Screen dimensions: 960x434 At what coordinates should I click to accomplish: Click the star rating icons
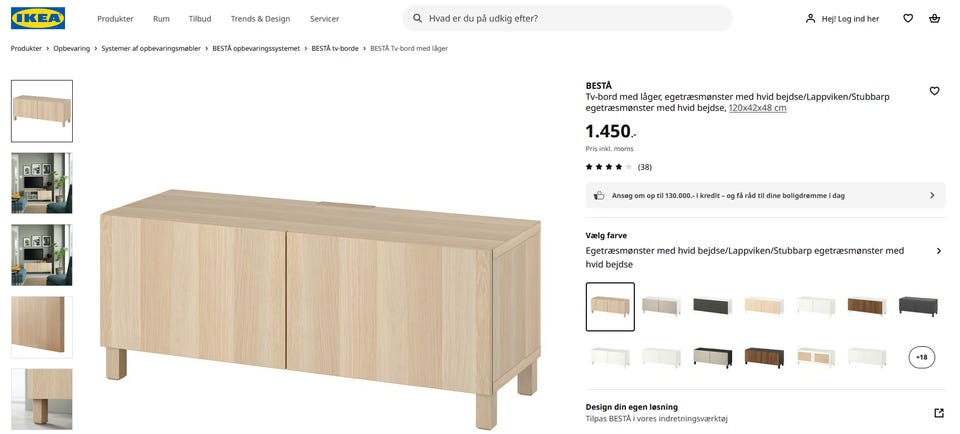pos(608,167)
